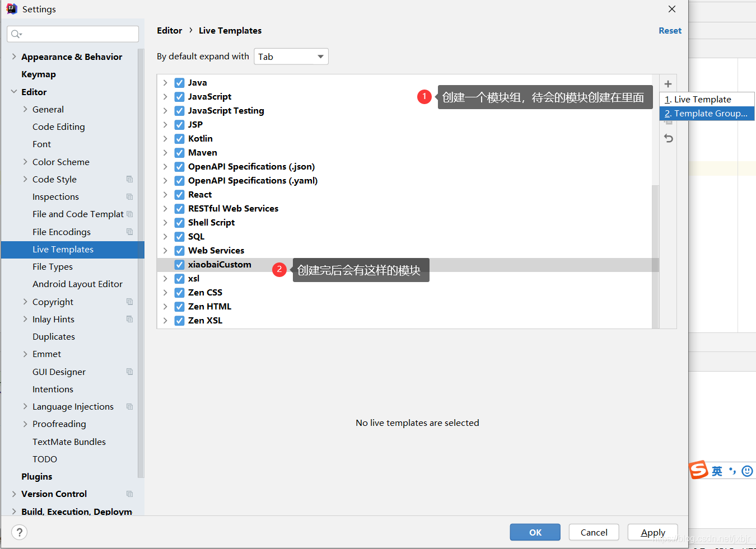Choose Template Group from popup menu
This screenshot has width=756, height=549.
click(707, 114)
